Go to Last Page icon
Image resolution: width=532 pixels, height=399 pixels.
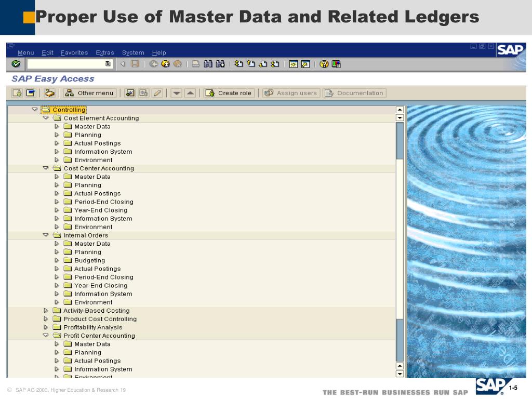[275, 64]
